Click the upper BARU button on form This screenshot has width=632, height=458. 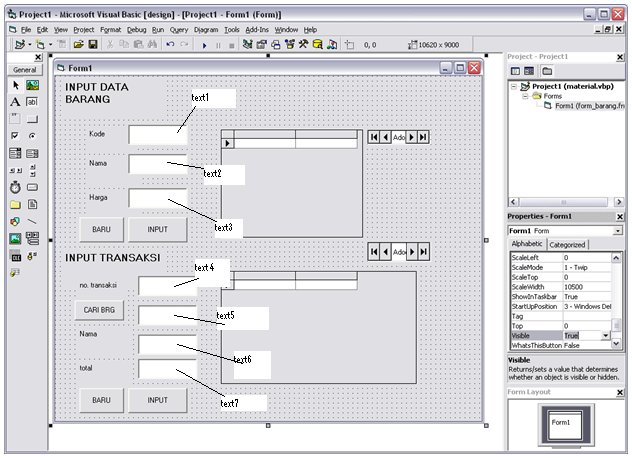click(101, 229)
